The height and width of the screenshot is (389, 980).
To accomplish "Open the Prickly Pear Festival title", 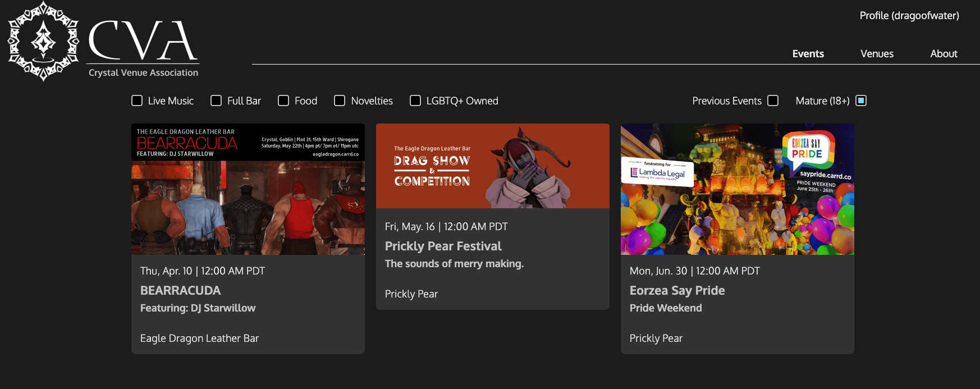I will click(443, 246).
